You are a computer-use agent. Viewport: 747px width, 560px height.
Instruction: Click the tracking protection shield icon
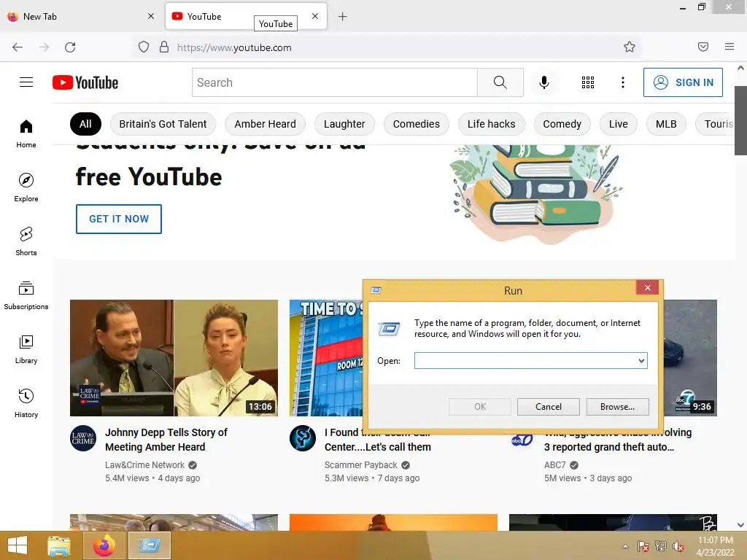(144, 47)
